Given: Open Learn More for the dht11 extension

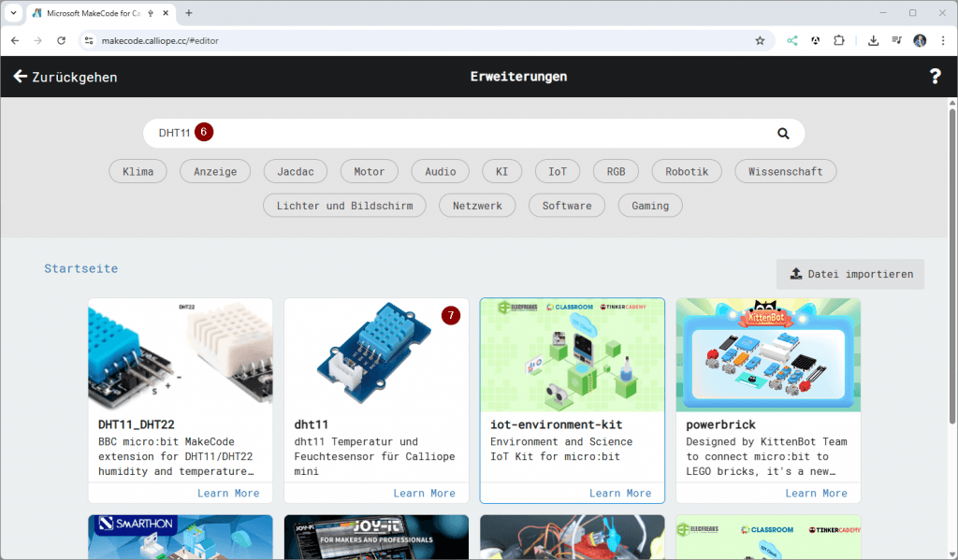Looking at the screenshot, I should (425, 493).
